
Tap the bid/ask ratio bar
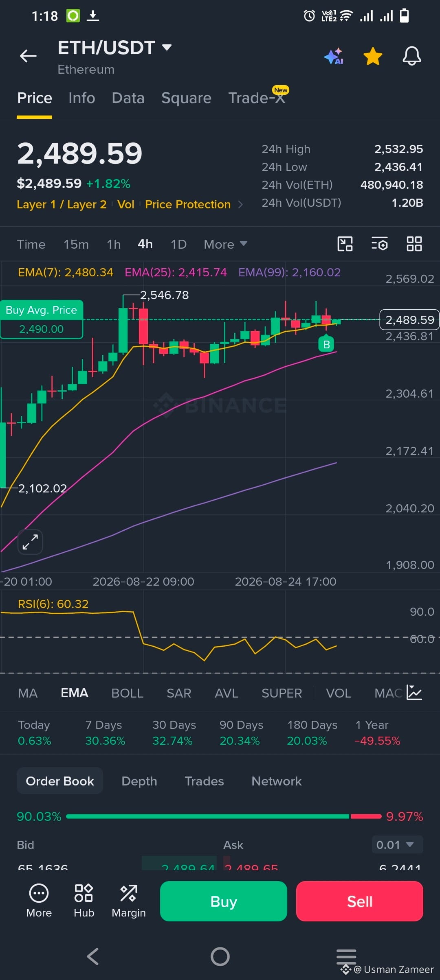click(x=224, y=816)
